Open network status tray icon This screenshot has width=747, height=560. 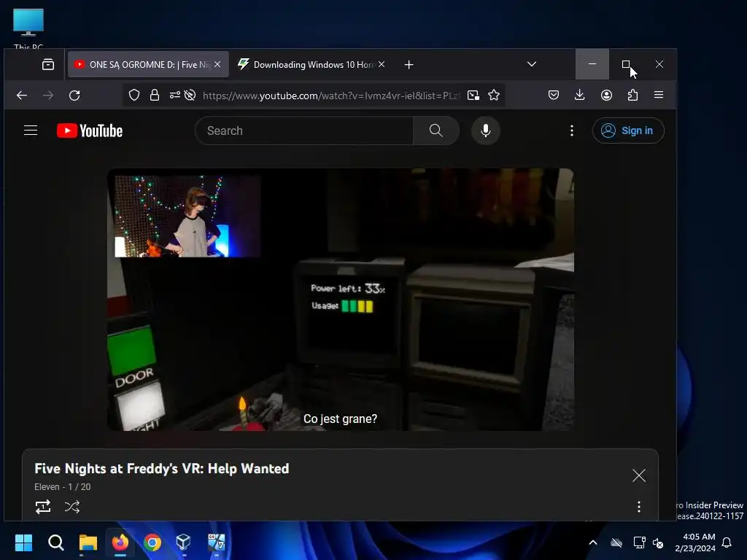point(639,542)
